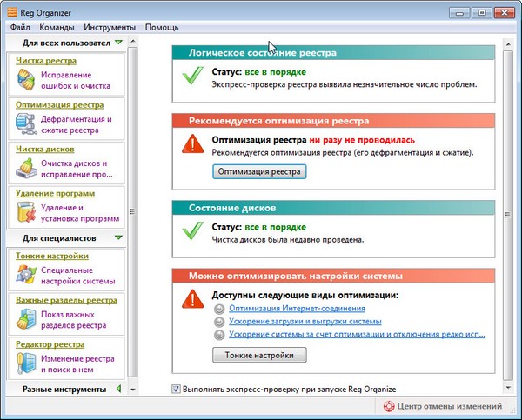
Task: Click the Редактор реестра icon
Action: point(26,363)
